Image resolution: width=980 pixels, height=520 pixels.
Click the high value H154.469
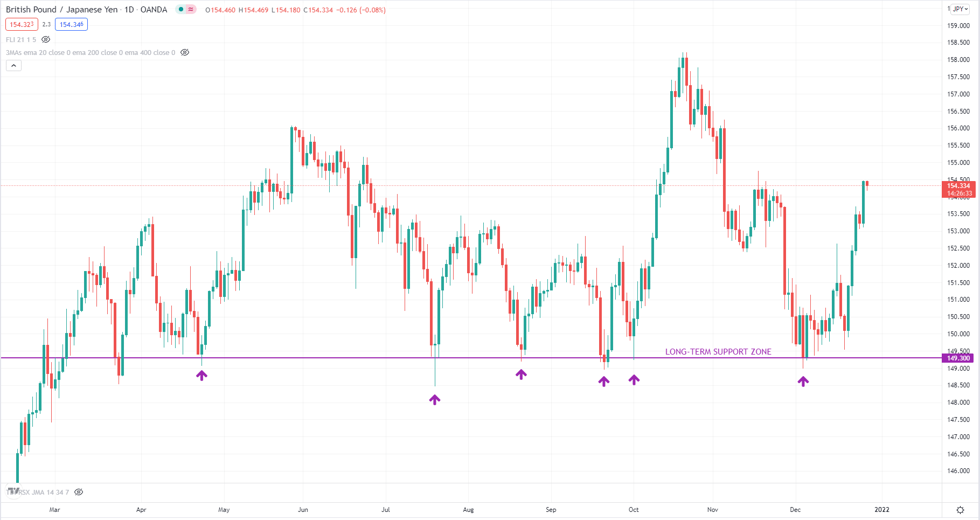point(253,10)
